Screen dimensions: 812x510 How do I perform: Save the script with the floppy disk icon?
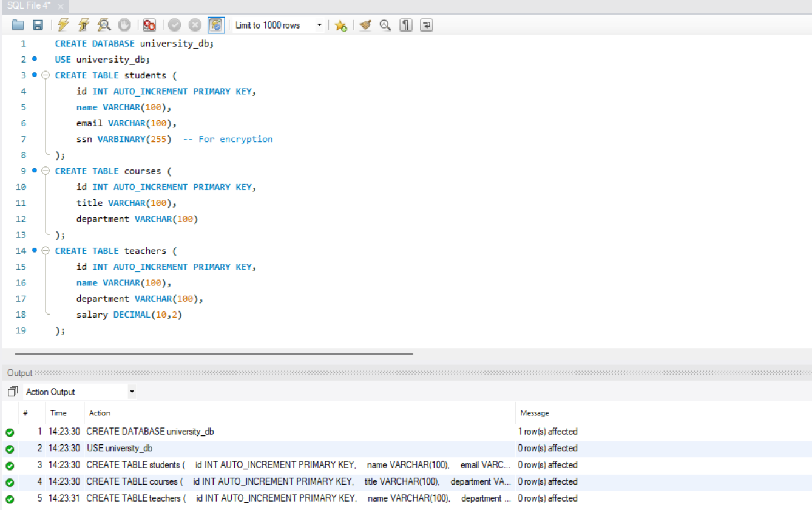[x=38, y=25]
